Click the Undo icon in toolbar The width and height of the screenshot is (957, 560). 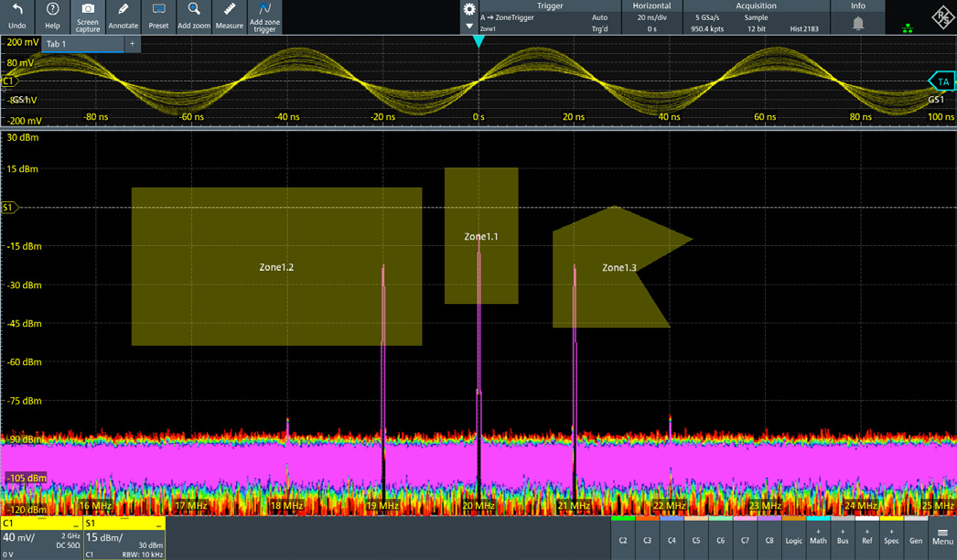pyautogui.click(x=16, y=16)
